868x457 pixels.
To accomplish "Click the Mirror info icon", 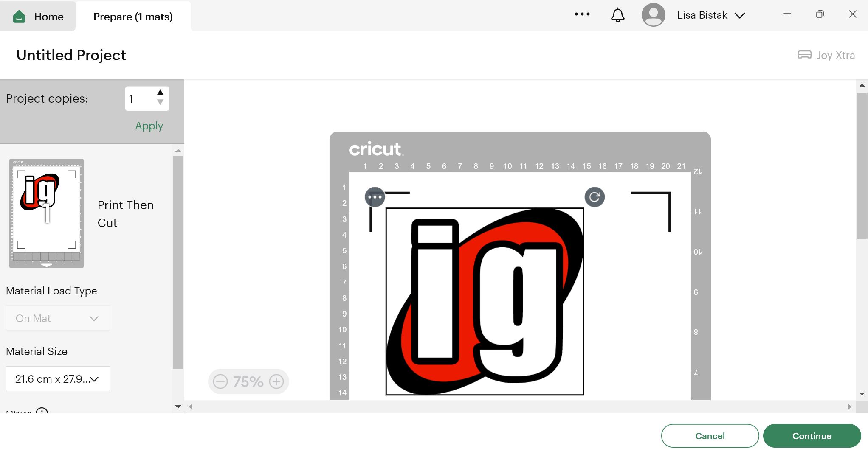I will (x=42, y=411).
